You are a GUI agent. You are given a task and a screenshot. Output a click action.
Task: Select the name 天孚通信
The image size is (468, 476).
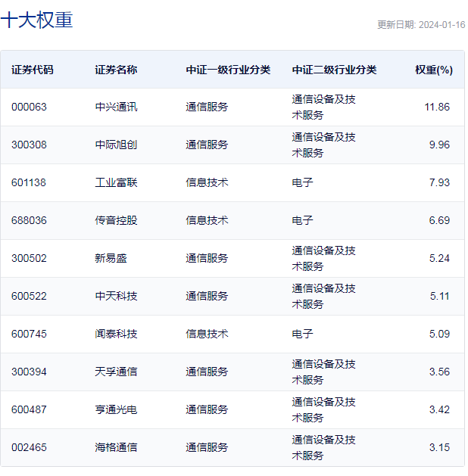(x=116, y=372)
